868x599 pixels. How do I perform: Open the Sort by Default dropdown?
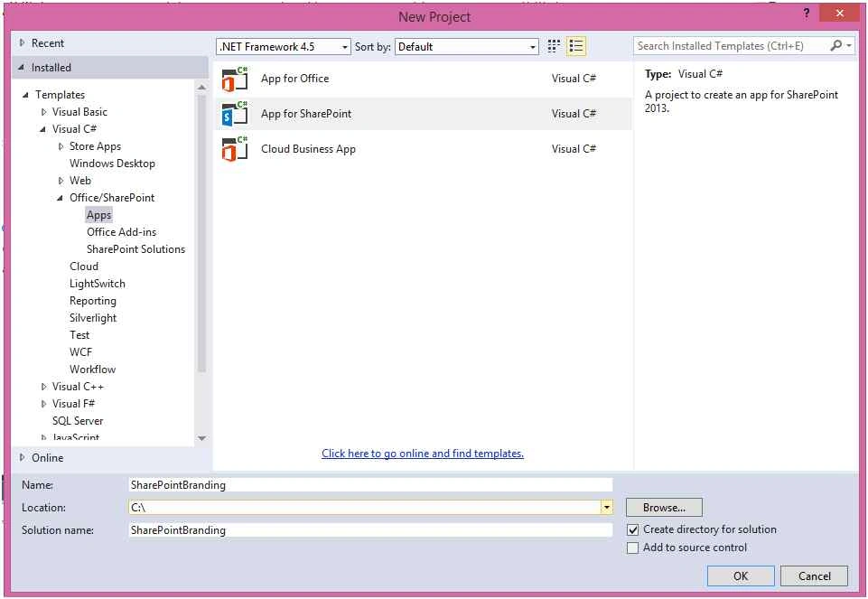pyautogui.click(x=467, y=46)
